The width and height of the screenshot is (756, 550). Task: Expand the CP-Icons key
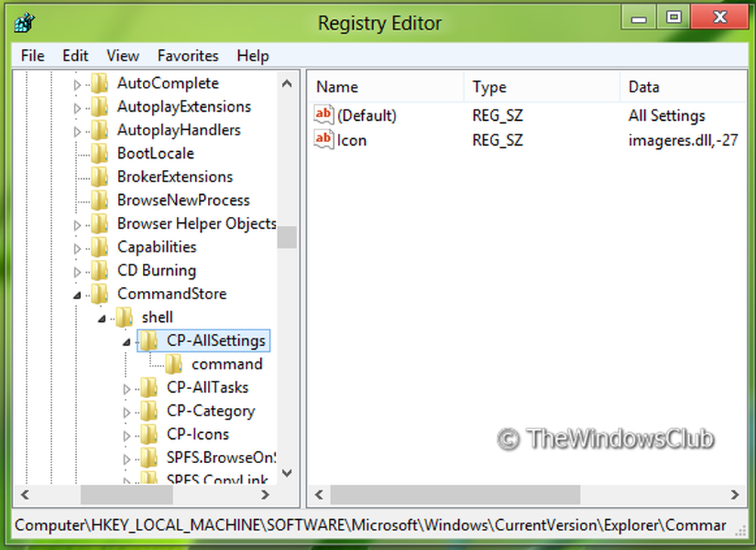(126, 436)
